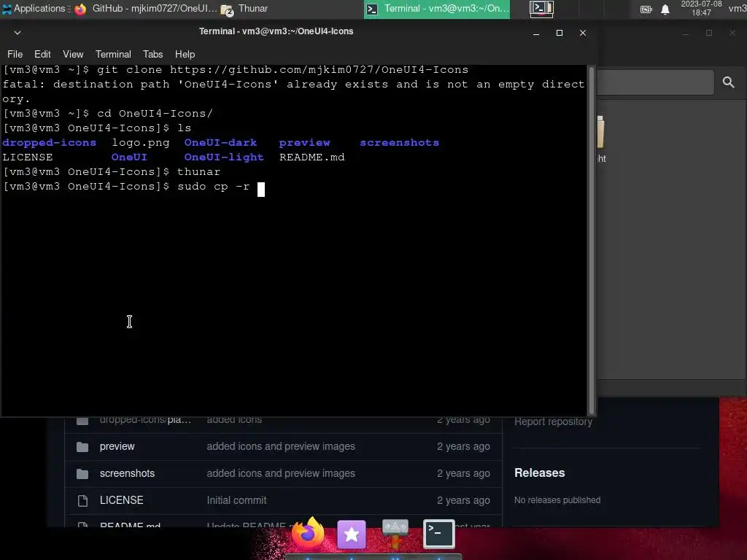747x560 pixels.
Task: Click the terminal vertical scrollbar
Action: click(592, 241)
